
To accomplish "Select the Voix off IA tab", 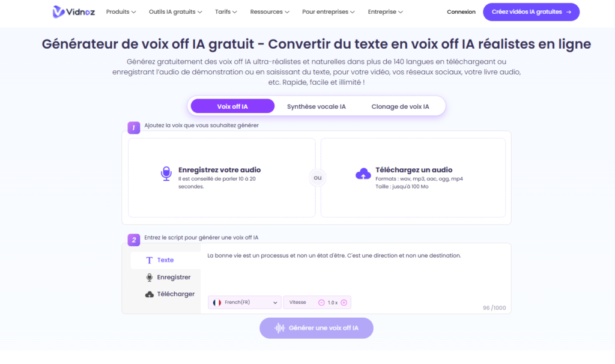I will tap(232, 106).
